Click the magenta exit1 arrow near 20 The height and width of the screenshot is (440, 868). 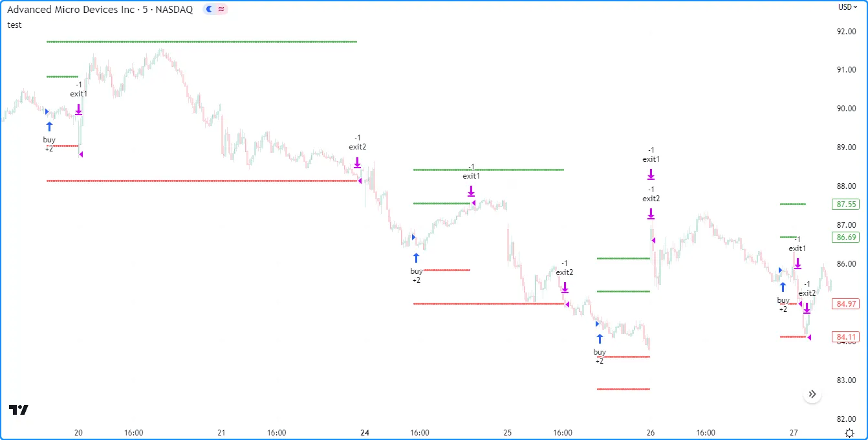tap(78, 109)
